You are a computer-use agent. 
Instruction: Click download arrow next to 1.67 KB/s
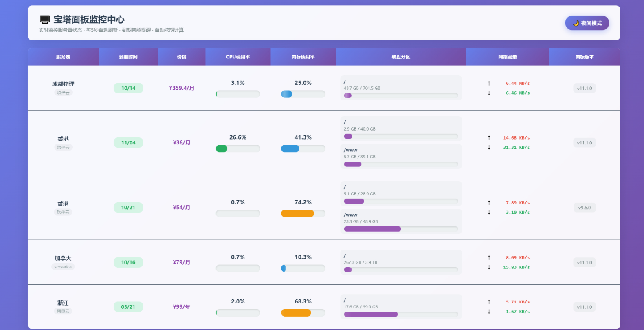coord(489,312)
